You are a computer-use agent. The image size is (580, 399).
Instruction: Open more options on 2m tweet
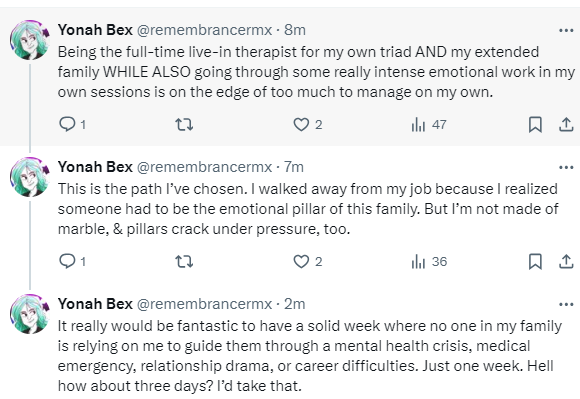566,304
